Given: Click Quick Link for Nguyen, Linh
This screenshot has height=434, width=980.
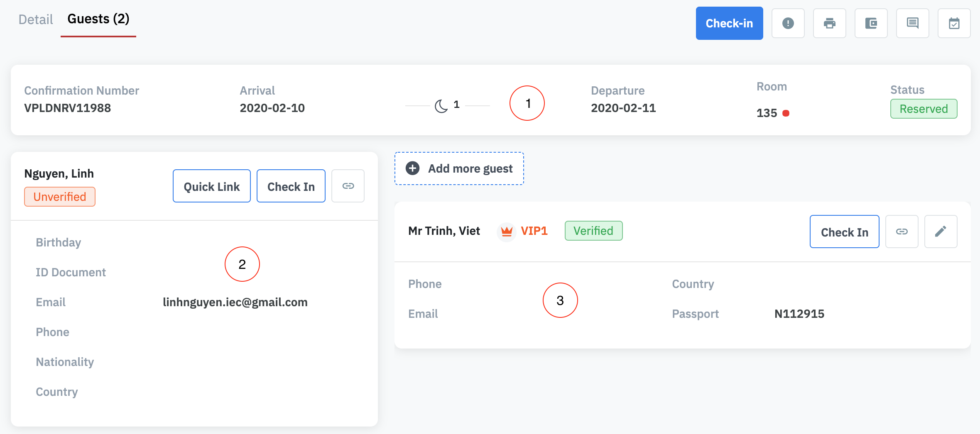Looking at the screenshot, I should [x=212, y=186].
